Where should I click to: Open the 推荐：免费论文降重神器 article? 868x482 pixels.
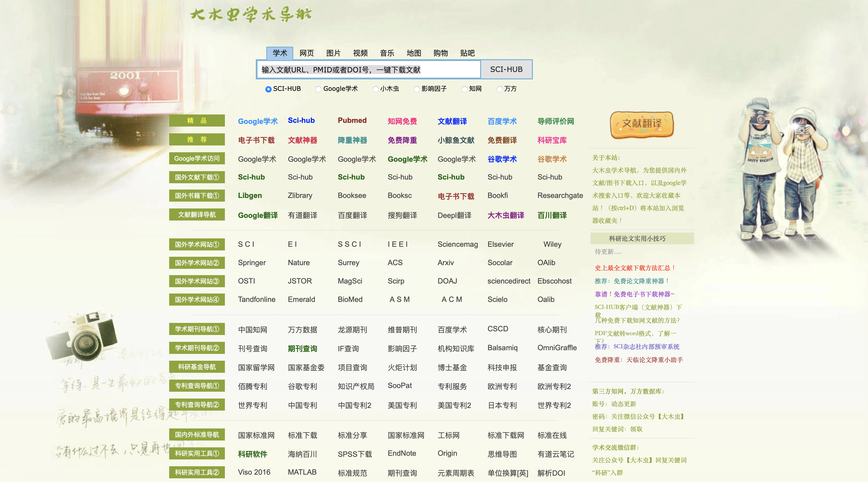point(632,281)
